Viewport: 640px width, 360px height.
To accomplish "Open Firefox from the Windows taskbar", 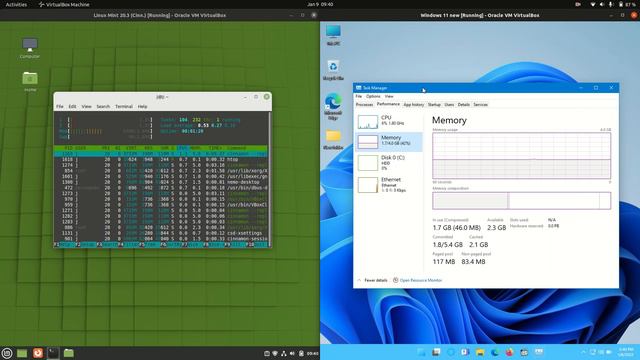I will click(x=509, y=352).
